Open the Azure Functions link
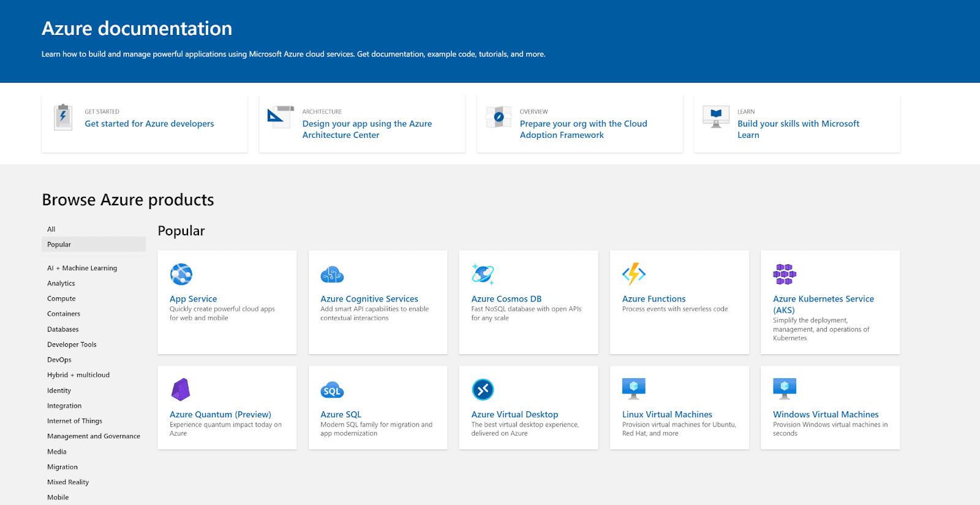The width and height of the screenshot is (980, 505). pyautogui.click(x=654, y=299)
